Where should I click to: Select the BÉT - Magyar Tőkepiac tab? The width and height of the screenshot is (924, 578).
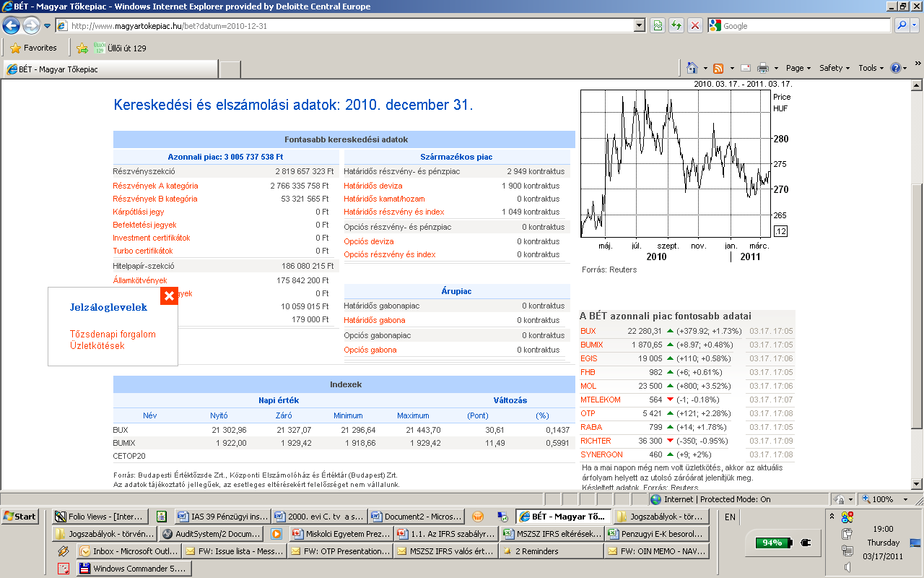110,69
